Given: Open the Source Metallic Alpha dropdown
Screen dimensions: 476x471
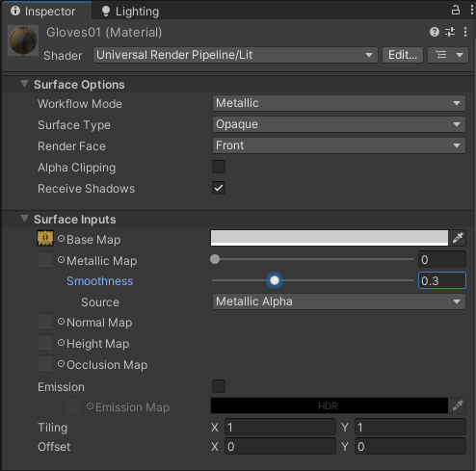Looking at the screenshot, I should 339,301.
